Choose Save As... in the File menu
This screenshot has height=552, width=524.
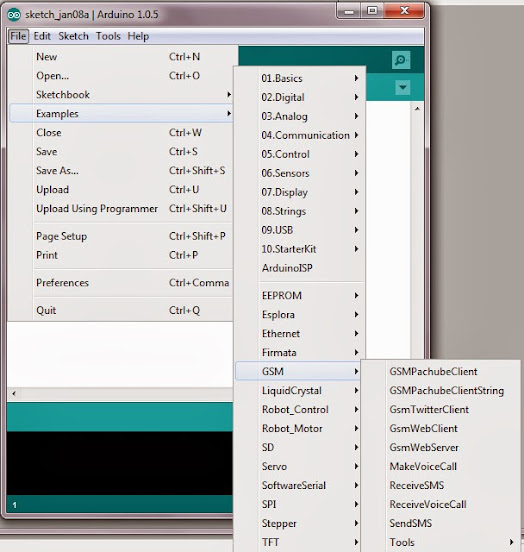121,171
